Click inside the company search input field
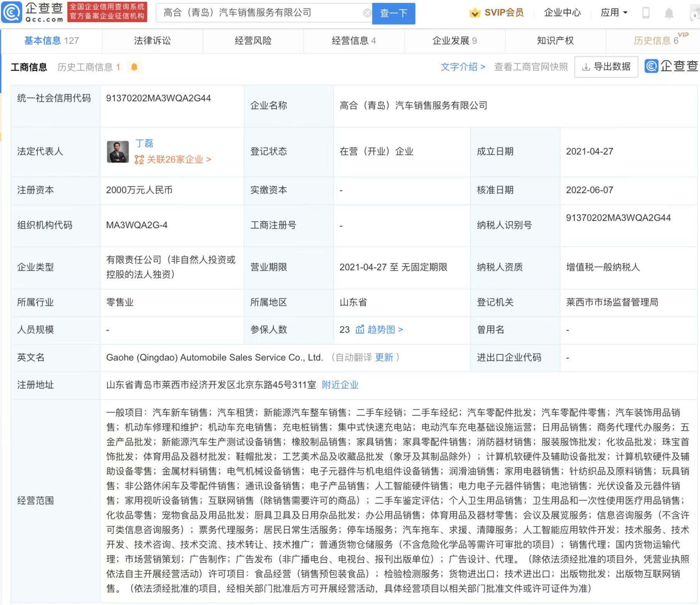The image size is (700, 605). (x=262, y=12)
